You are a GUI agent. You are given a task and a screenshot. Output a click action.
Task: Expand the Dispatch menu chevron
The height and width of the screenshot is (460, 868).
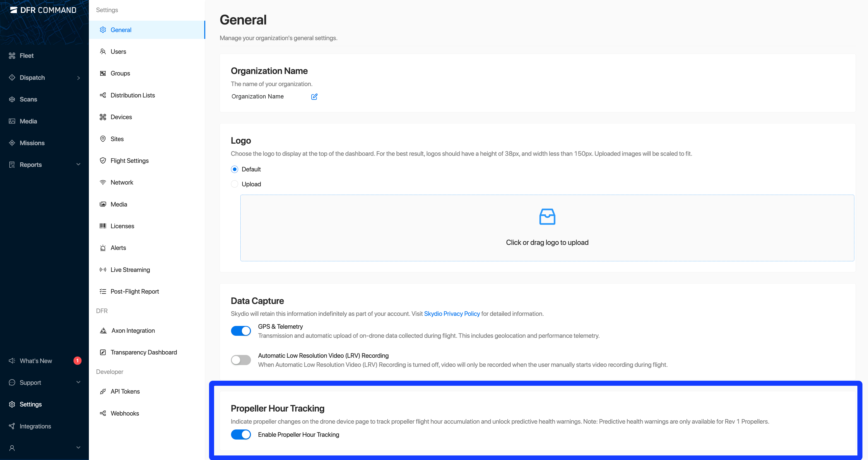[x=79, y=78]
